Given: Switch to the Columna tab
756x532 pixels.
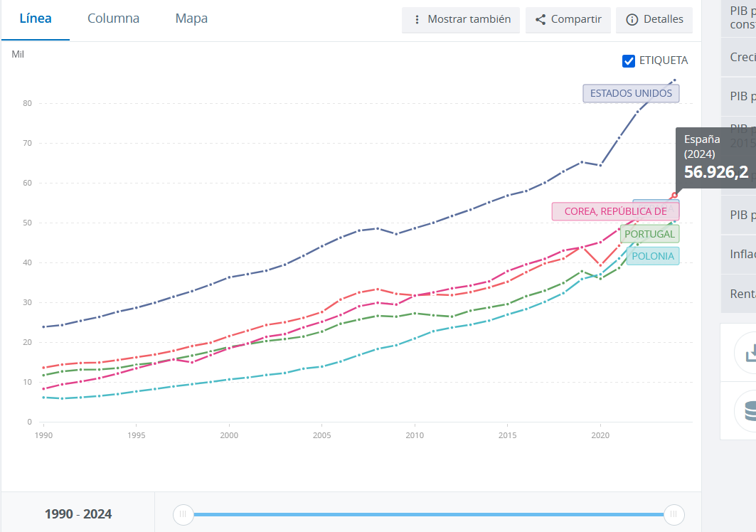Looking at the screenshot, I should pyautogui.click(x=113, y=18).
